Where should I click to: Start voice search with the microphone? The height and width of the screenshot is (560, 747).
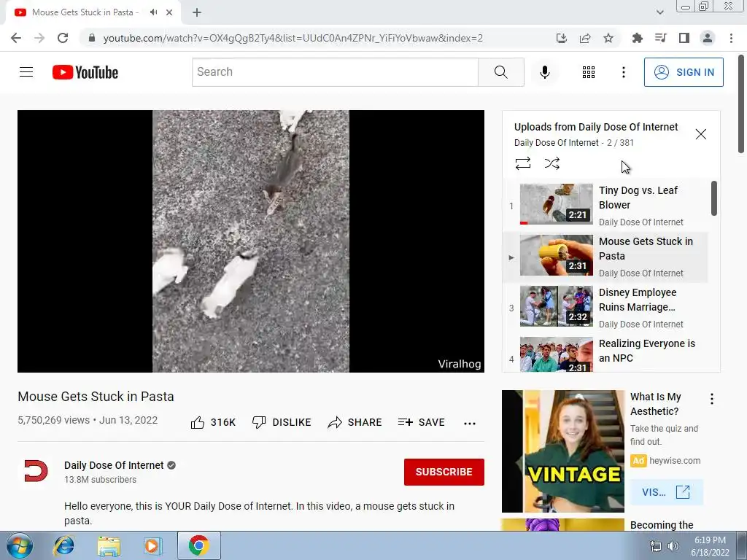click(x=544, y=72)
